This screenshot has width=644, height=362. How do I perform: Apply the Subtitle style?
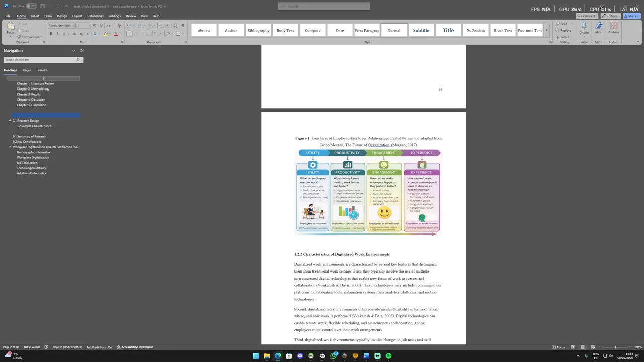pos(421,30)
